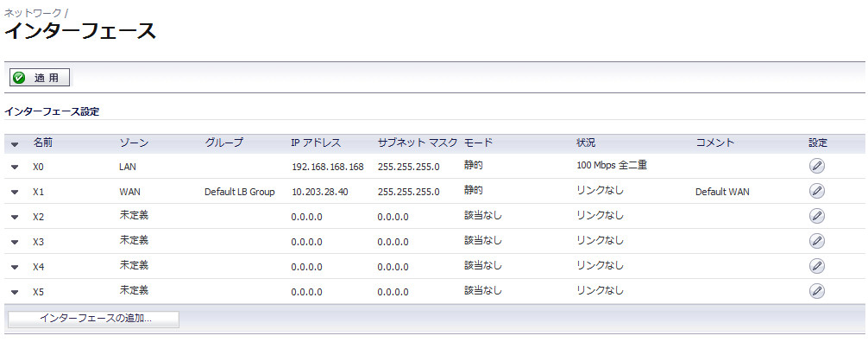The height and width of the screenshot is (342, 868).
Task: Click the X3 interface name
Action: [38, 242]
